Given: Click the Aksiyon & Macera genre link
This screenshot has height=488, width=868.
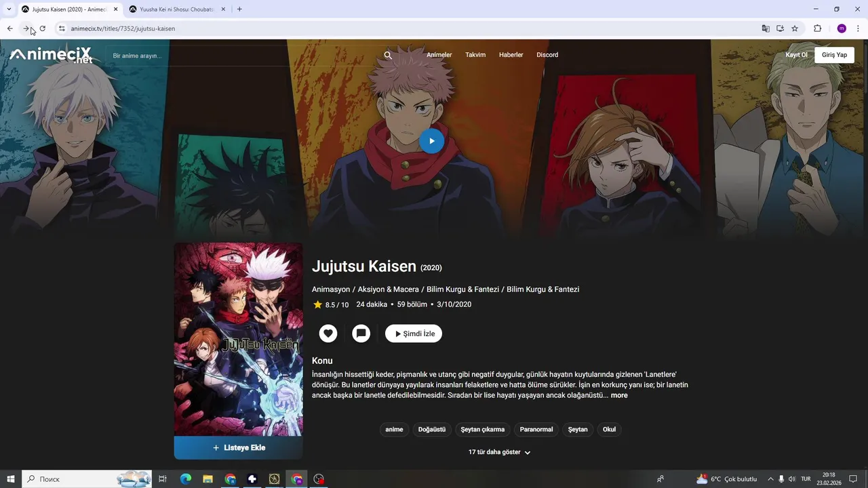Looking at the screenshot, I should (389, 289).
